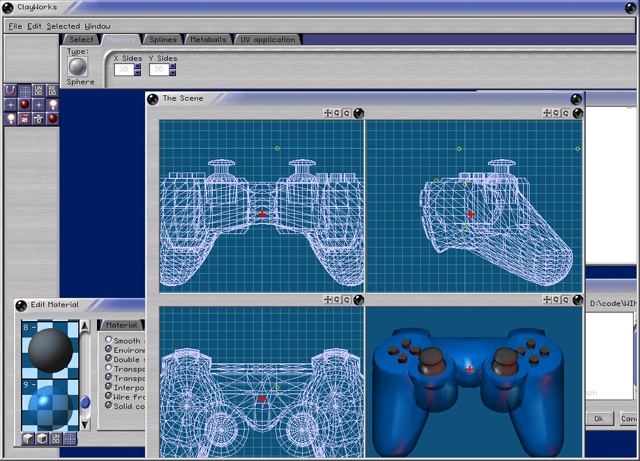Click the red film frame icon in toolbox
The height and width of the screenshot is (461, 640).
click(x=24, y=118)
